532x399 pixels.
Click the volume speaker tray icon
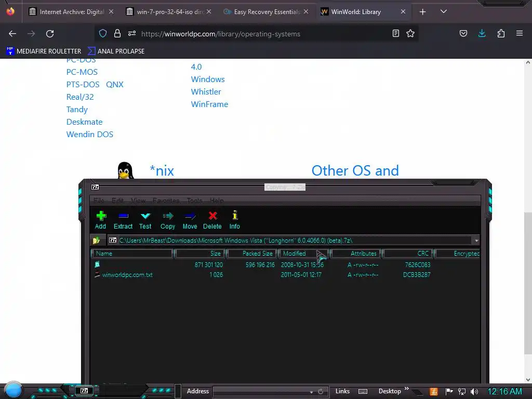(x=474, y=392)
